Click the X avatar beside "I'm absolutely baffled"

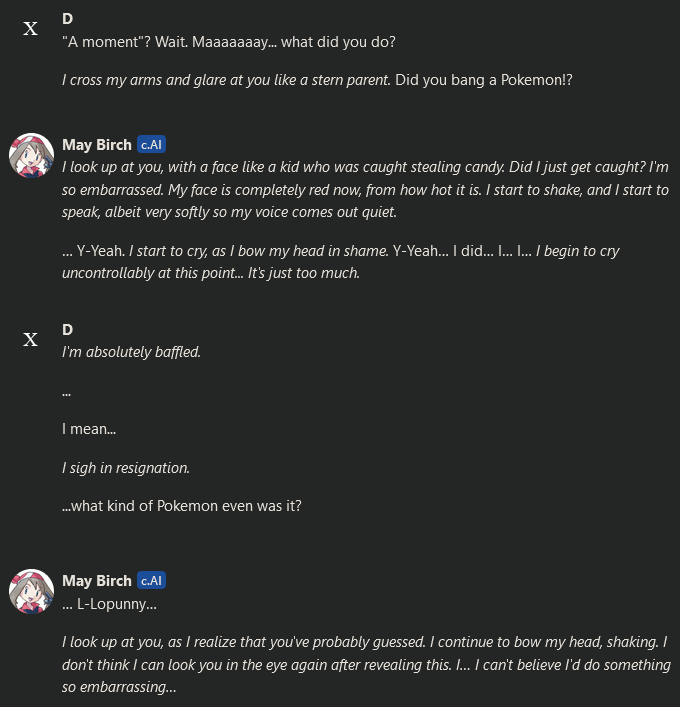point(31,340)
